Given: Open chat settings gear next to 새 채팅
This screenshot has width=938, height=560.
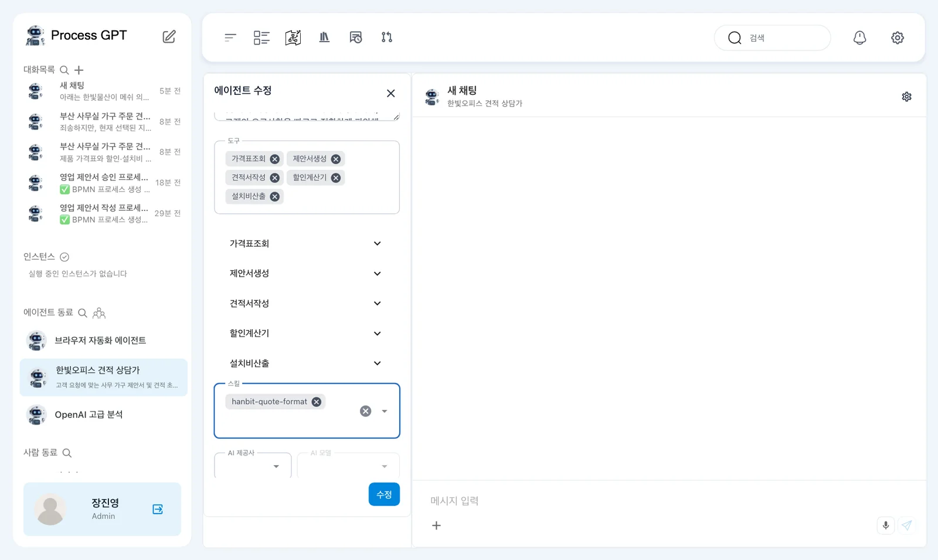Looking at the screenshot, I should tap(907, 97).
